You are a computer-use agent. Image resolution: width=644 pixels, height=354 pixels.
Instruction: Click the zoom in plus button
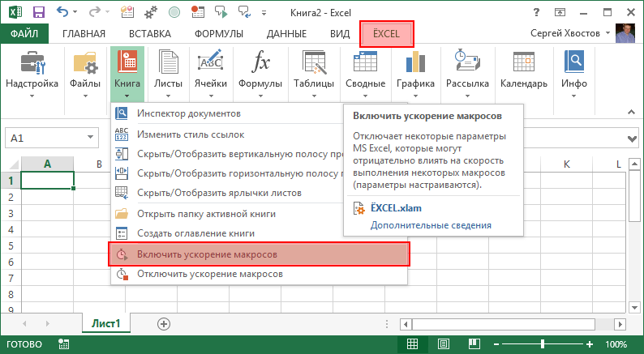[590, 344]
